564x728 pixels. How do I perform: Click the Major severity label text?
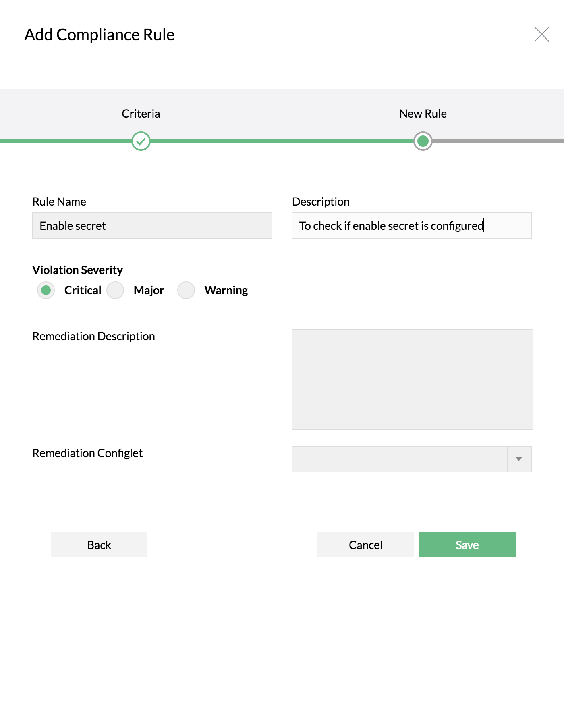(149, 290)
